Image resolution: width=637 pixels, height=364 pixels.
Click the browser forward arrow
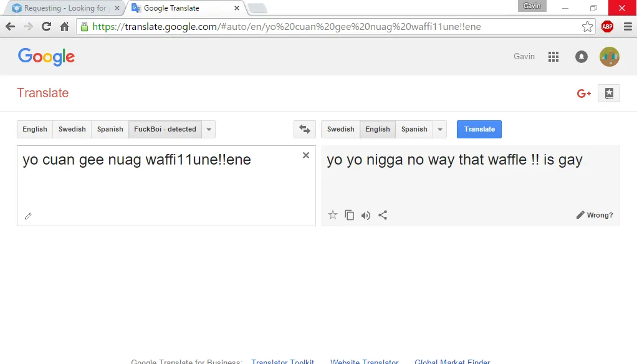[x=28, y=27]
